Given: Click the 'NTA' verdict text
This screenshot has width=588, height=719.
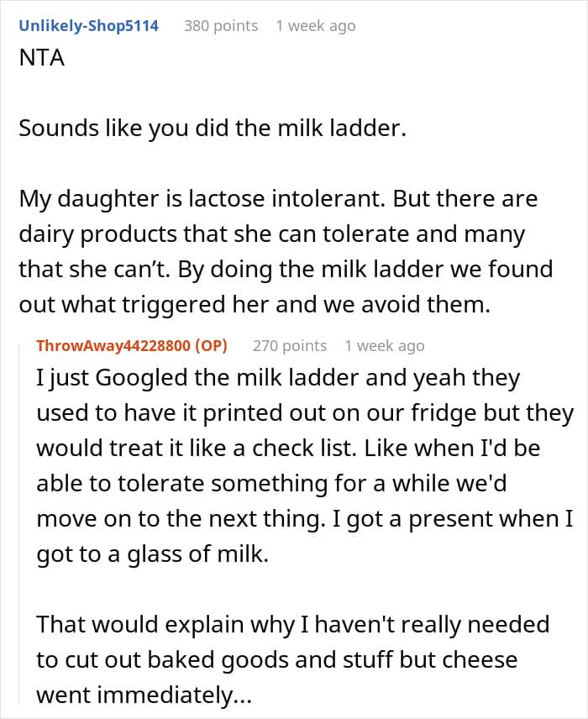Looking at the screenshot, I should click(42, 58).
